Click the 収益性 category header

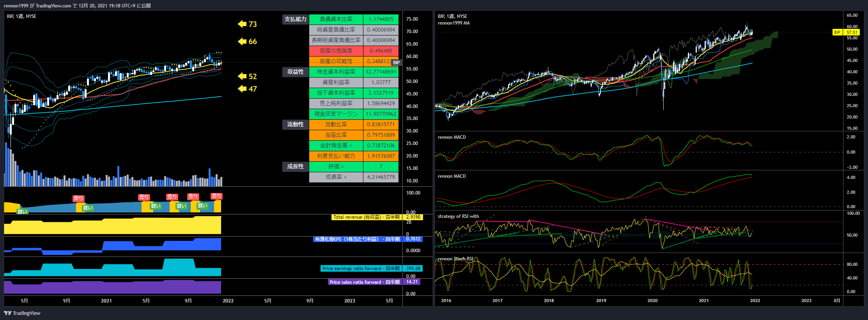click(x=296, y=72)
